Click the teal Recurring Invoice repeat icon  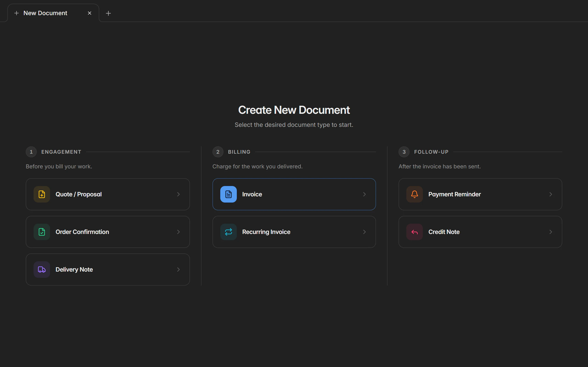tap(228, 232)
